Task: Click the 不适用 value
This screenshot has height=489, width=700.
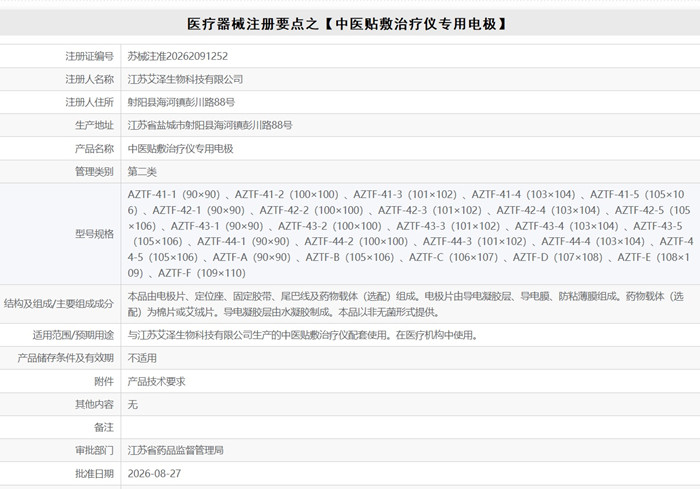Action: coord(142,358)
